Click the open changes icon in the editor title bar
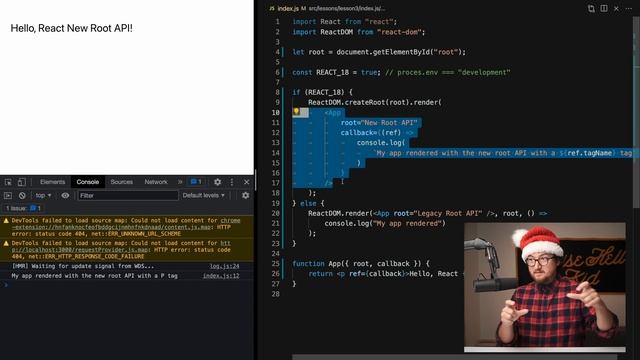 (x=591, y=8)
